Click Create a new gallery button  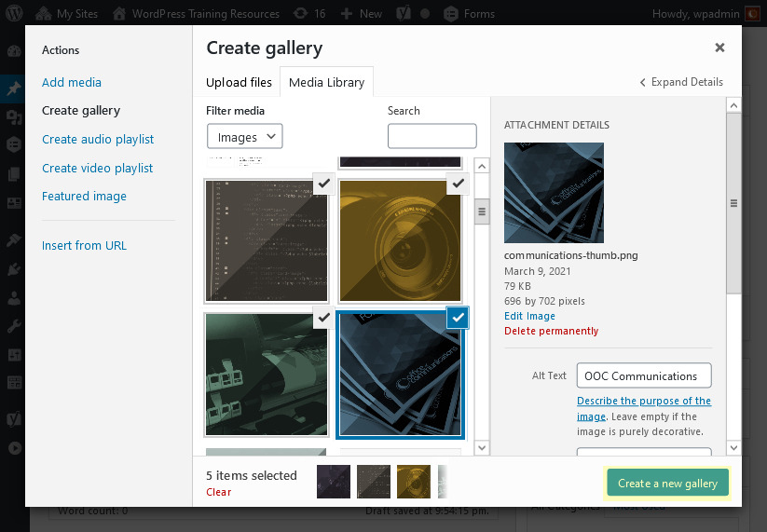(x=667, y=484)
